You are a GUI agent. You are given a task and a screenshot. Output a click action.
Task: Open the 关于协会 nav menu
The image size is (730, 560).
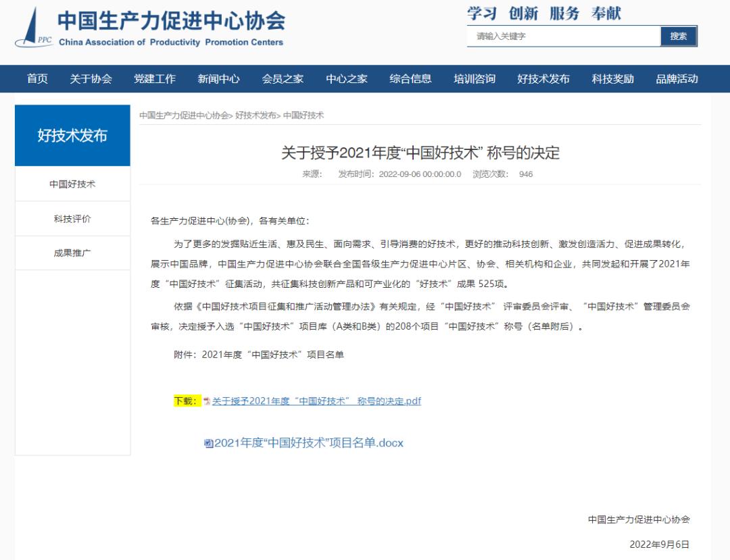pos(91,78)
